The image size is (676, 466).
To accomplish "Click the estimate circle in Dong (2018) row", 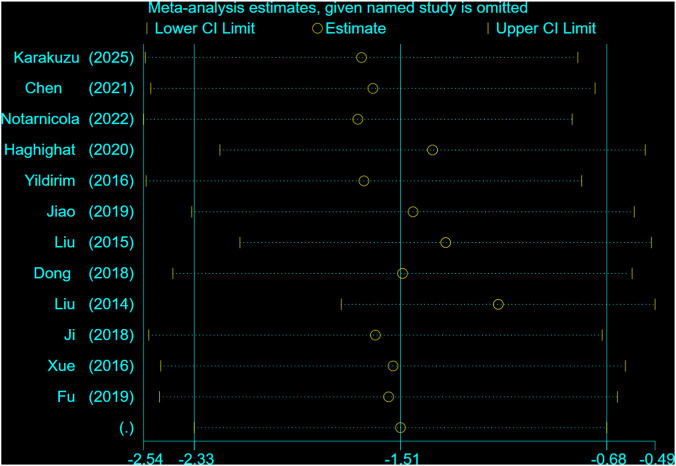I will (x=402, y=273).
